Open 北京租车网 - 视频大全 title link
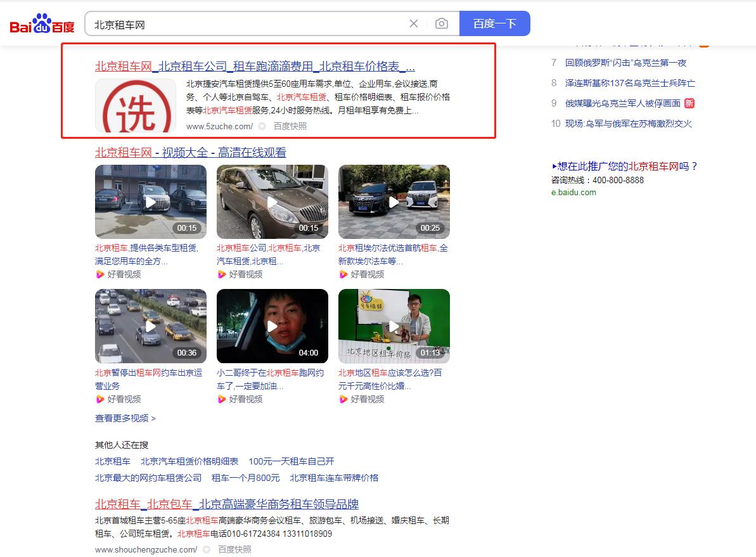 (191, 152)
